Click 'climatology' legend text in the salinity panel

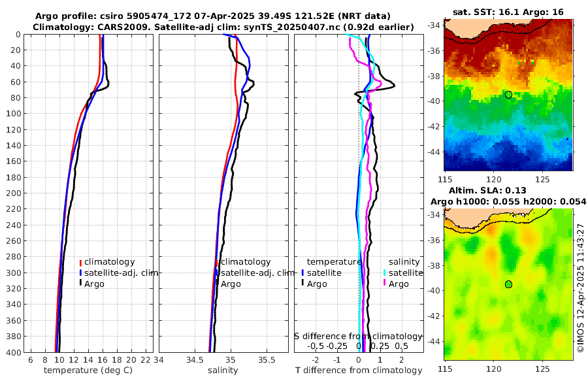tap(246, 262)
